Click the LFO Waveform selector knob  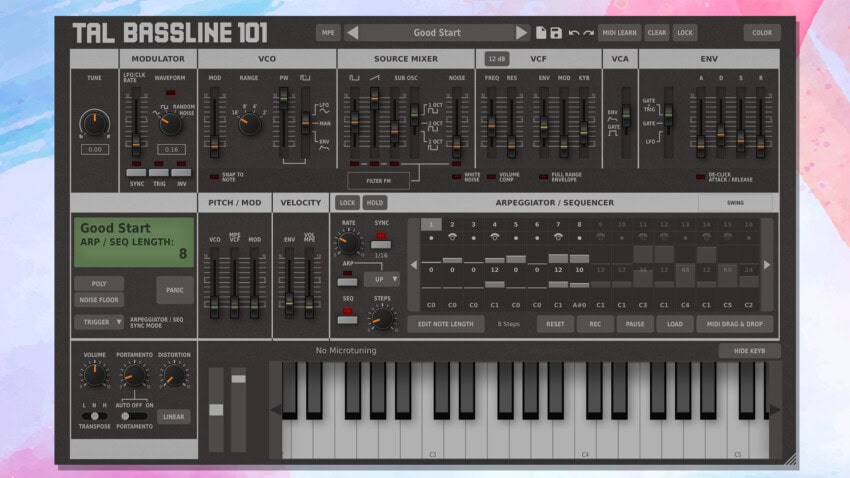[170, 125]
